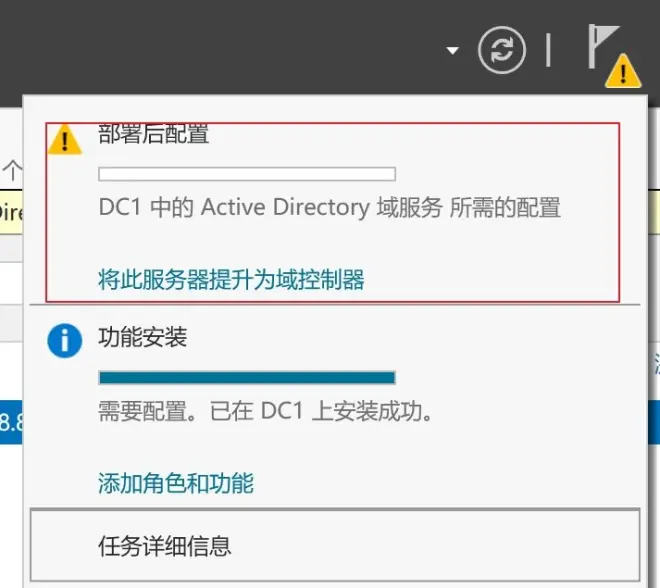Select the 功能安装 notification title

point(143,337)
